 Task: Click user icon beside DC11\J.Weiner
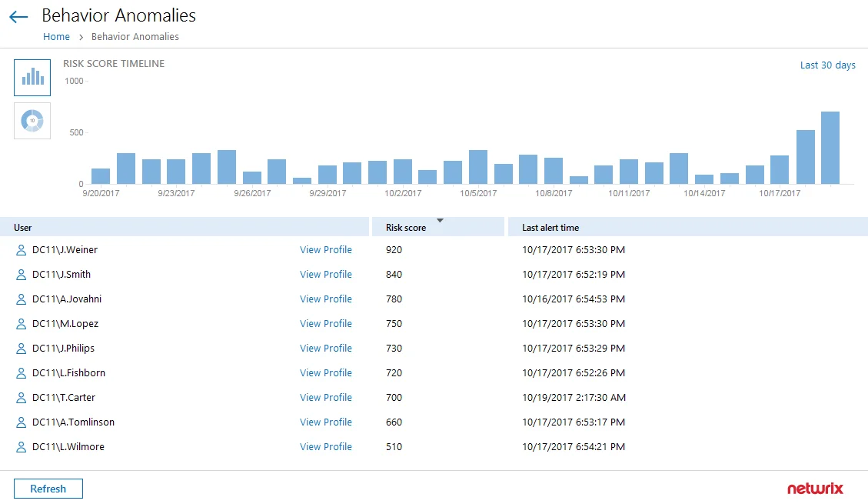tap(21, 250)
